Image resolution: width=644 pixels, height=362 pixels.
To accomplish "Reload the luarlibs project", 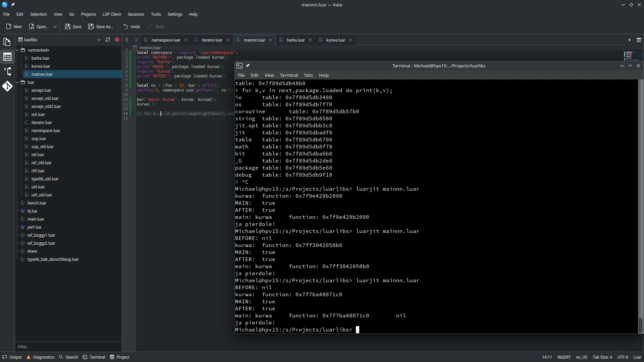I will pos(108,40).
